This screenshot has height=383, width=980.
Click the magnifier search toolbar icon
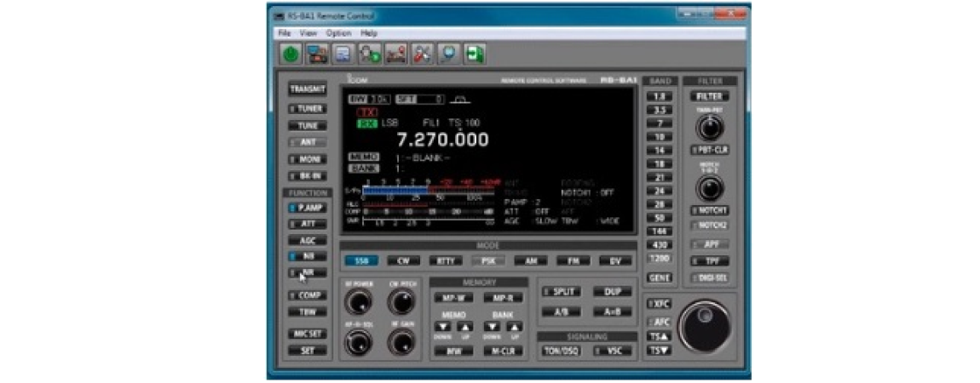[x=448, y=54]
